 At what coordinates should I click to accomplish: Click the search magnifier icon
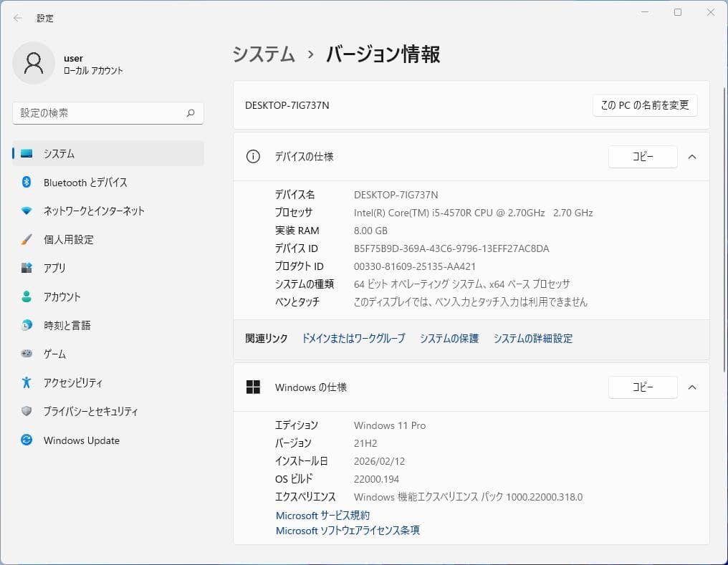click(x=191, y=112)
